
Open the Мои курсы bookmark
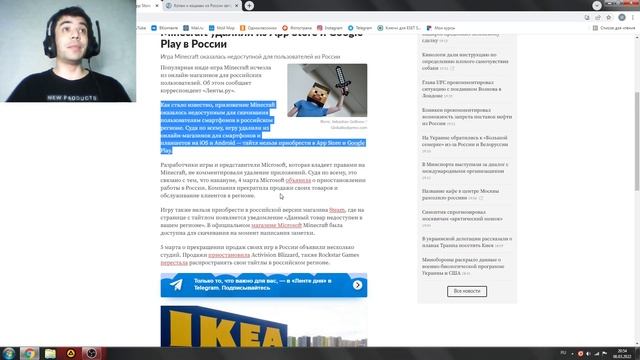click(441, 28)
